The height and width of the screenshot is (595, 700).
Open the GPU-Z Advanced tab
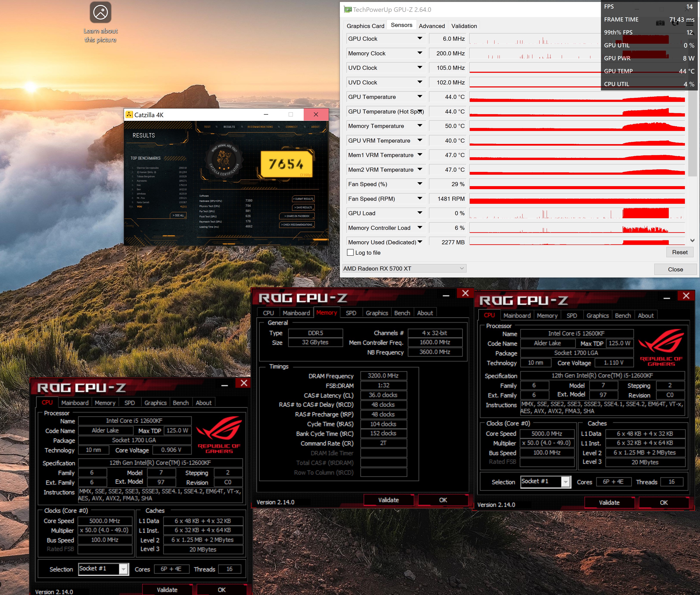[432, 26]
